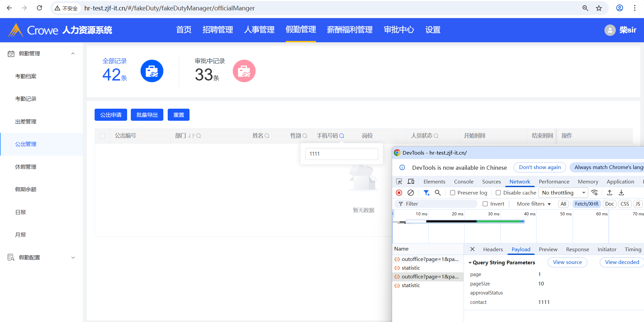Viewport: 644px width, 322px height.
Task: Click the 重置 button
Action: (178, 115)
